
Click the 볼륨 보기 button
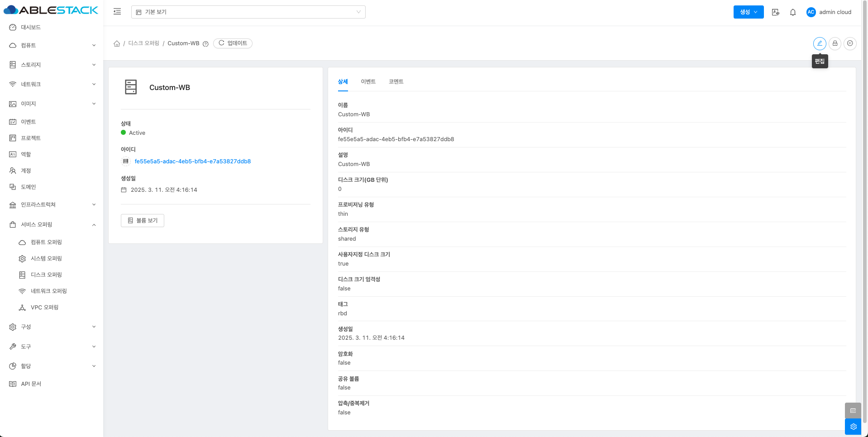tap(143, 220)
